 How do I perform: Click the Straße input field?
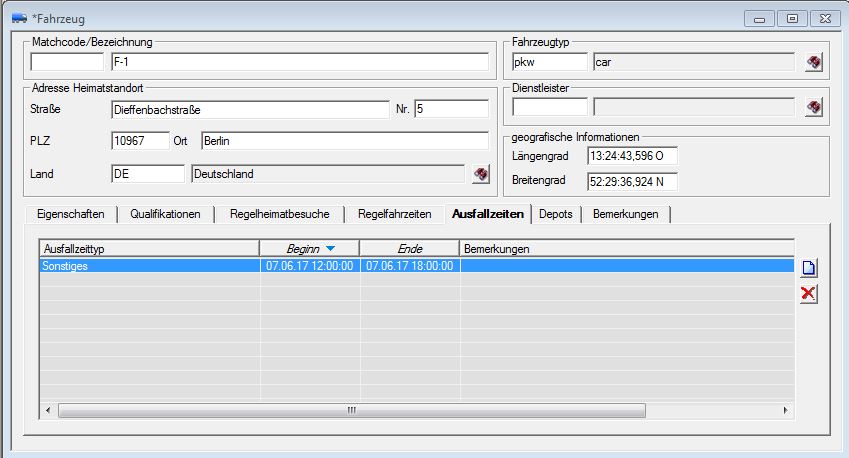click(249, 109)
